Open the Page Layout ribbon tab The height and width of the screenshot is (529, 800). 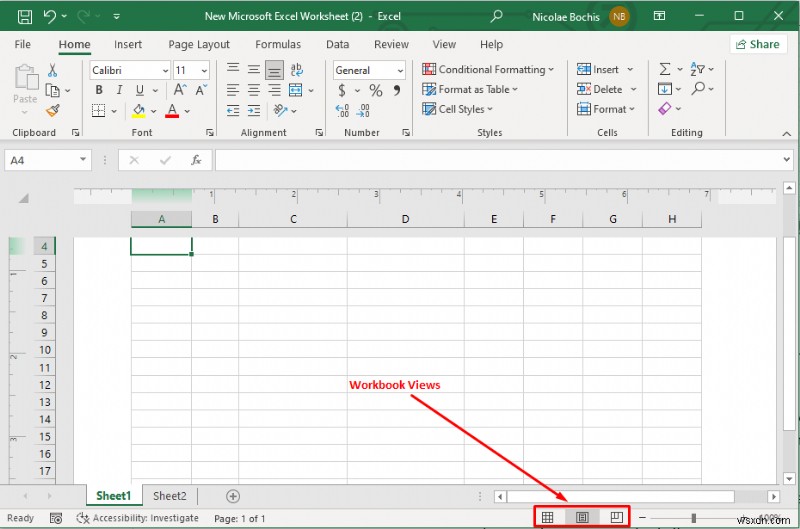[199, 45]
